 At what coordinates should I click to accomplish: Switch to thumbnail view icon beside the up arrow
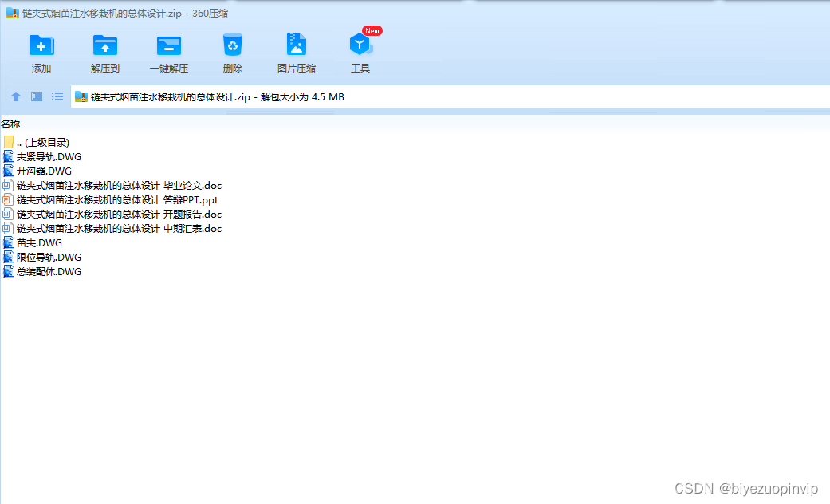point(37,96)
